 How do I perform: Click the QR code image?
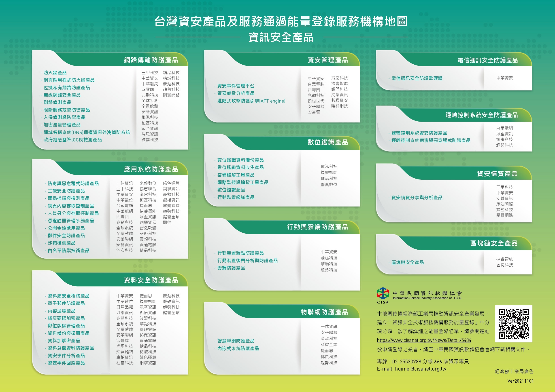pyautogui.click(x=513, y=324)
